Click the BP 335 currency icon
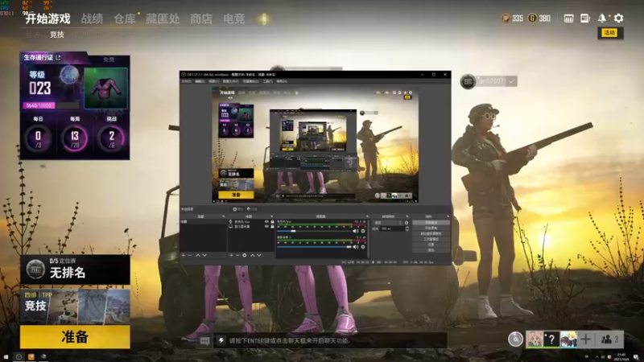This screenshot has width=644, height=362. click(x=506, y=18)
